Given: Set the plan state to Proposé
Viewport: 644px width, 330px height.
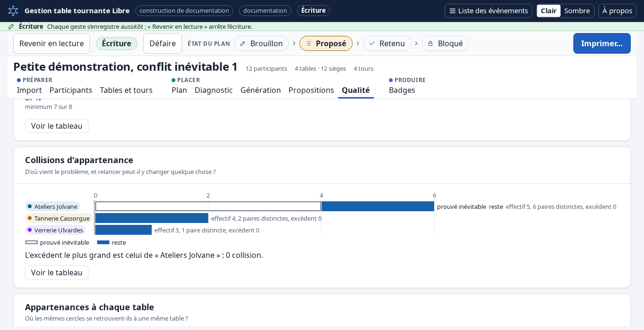Looking at the screenshot, I should pyautogui.click(x=326, y=43).
